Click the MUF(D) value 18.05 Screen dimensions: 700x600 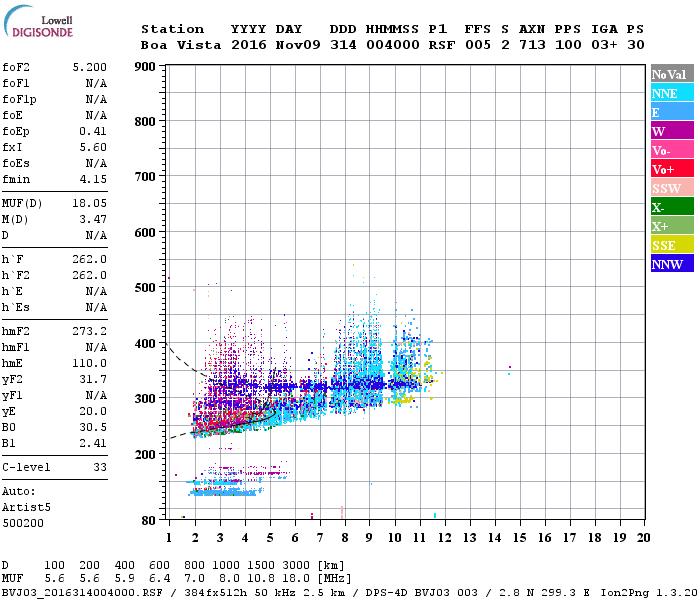90,204
